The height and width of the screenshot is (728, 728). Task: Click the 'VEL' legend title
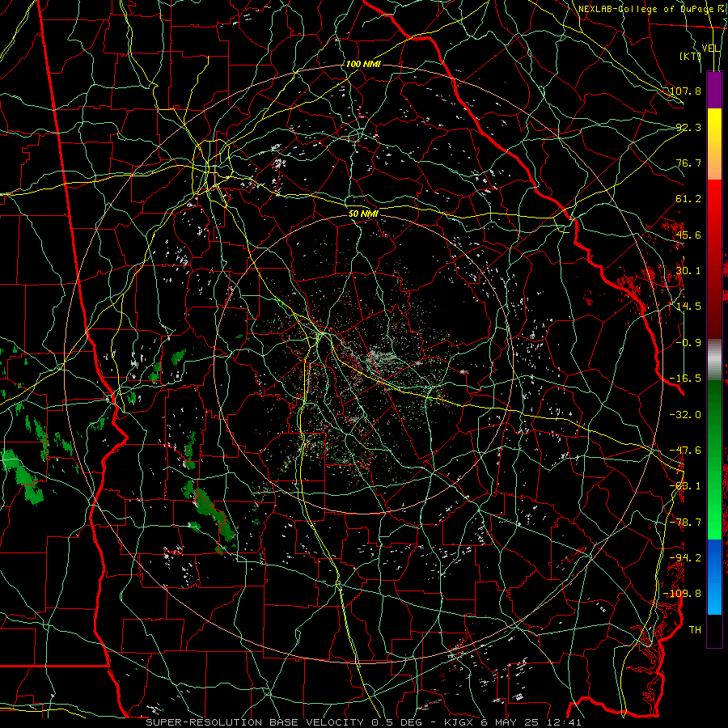(711, 49)
